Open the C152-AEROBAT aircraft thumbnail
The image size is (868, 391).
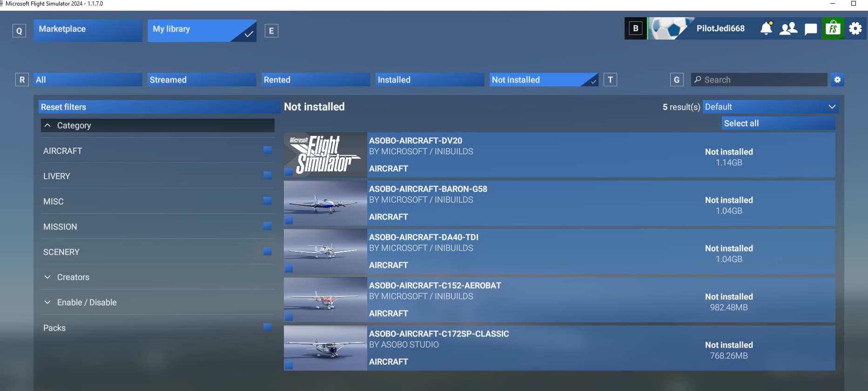(325, 300)
